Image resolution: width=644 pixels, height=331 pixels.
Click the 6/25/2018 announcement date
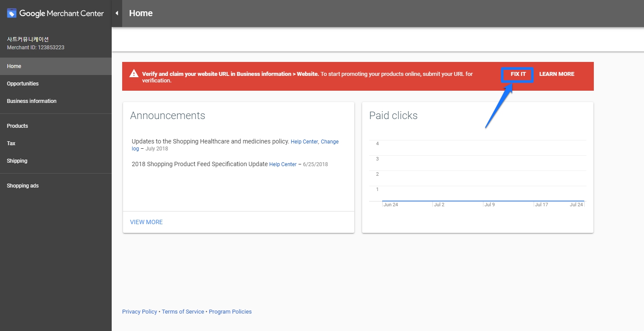[x=315, y=164]
